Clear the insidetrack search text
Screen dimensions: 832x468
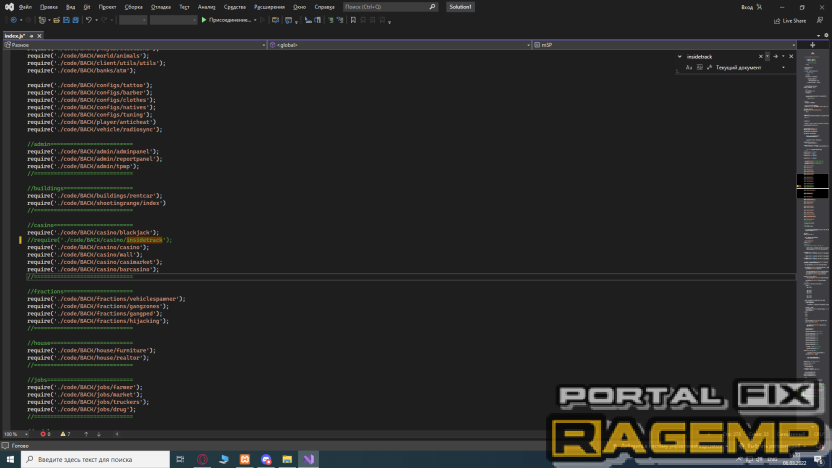(760, 56)
